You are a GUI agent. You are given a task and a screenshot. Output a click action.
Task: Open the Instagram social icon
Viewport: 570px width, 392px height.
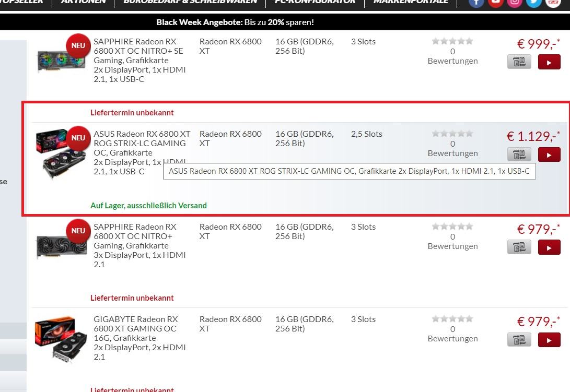515,3
